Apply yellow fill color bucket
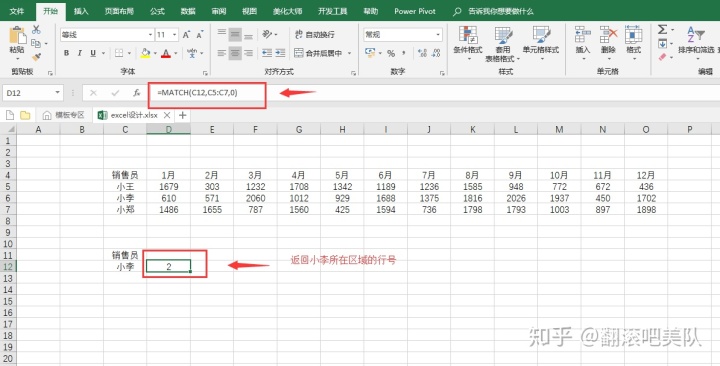720x366 pixels. [x=146, y=53]
